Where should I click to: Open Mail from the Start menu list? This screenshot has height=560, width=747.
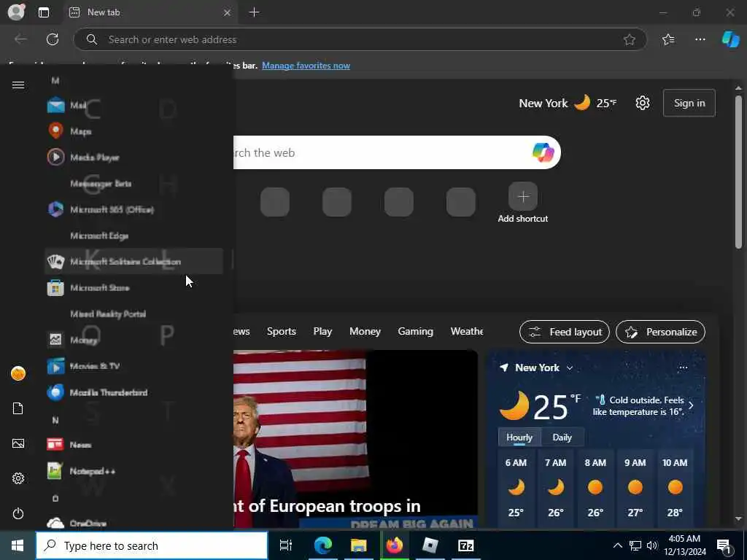point(133,105)
